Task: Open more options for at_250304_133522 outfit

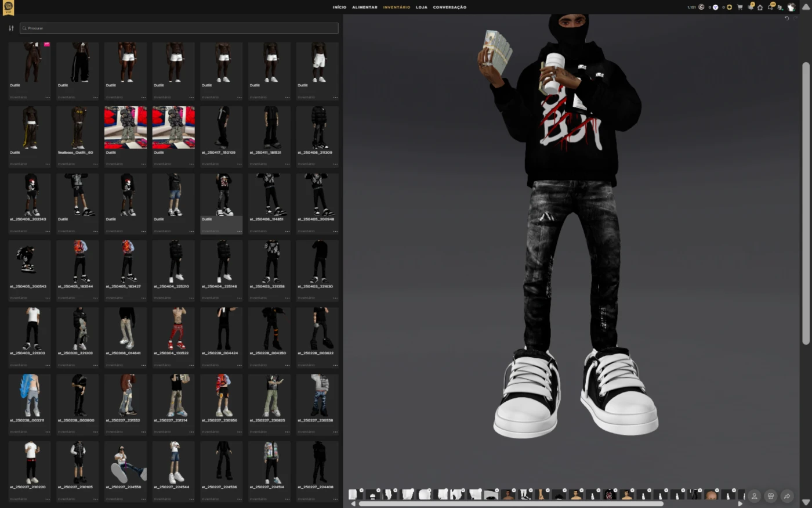Action: (191, 365)
